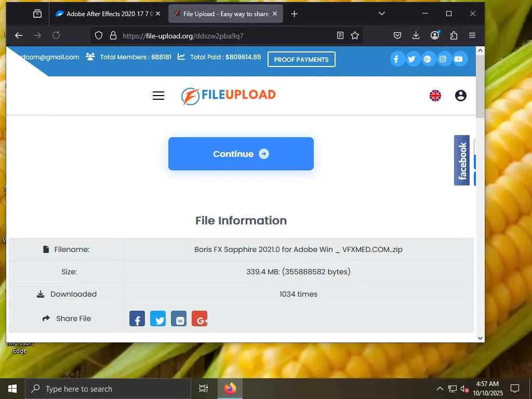Click the PROOF PAYMENTS button

(301, 59)
